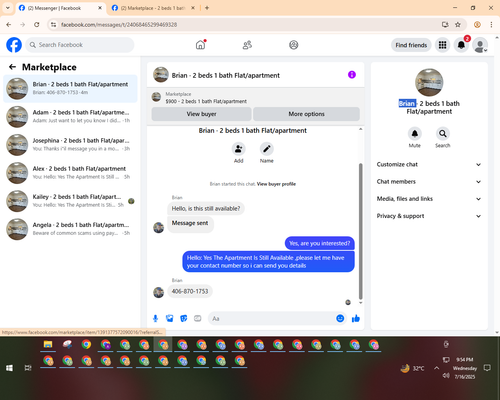Open emoji picker in message box

tap(340, 318)
